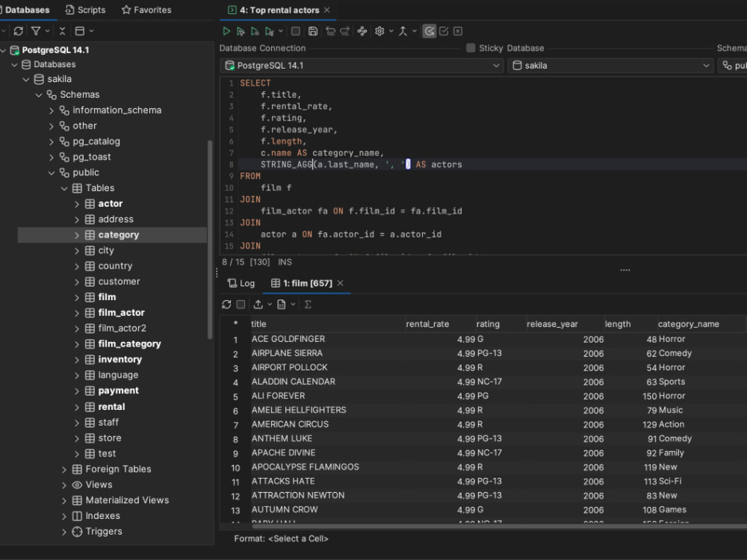747x560 pixels.
Task: Switch to the Favorites tab
Action: tap(146, 10)
